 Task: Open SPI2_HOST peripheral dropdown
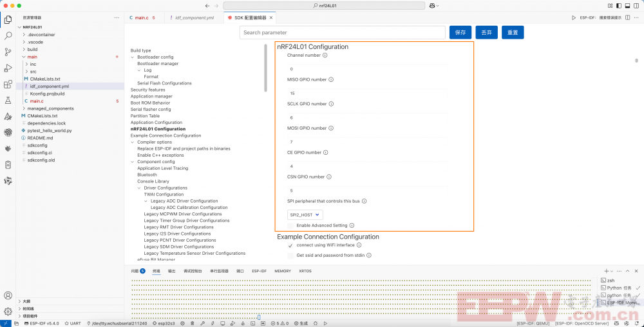305,215
